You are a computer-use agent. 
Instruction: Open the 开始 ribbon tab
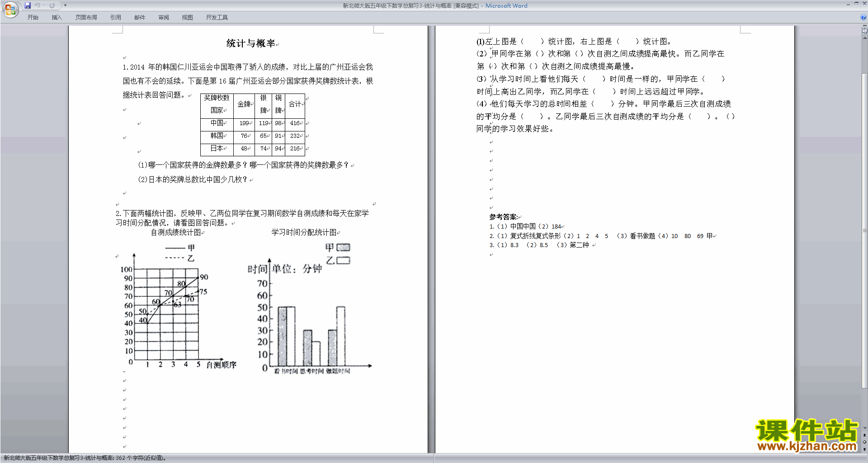[x=33, y=18]
